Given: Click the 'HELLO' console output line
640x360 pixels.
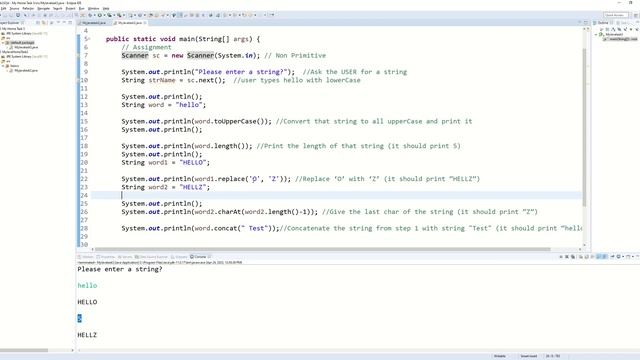Looking at the screenshot, I should (x=87, y=302).
